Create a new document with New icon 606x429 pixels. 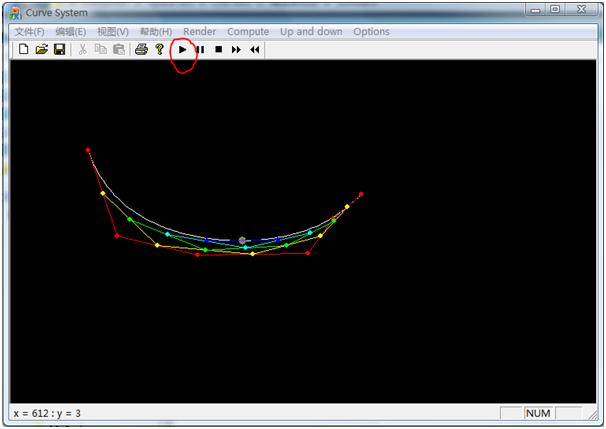pos(24,49)
